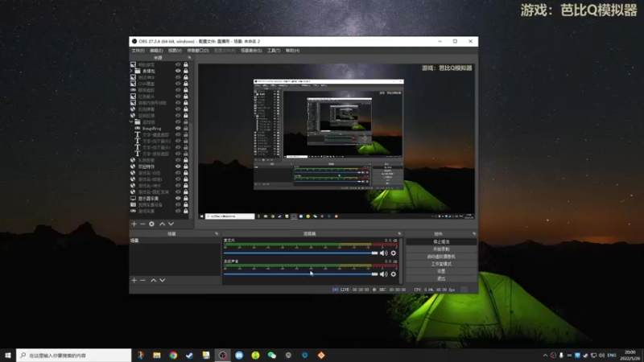Open the 工具(T) menu

(274, 51)
